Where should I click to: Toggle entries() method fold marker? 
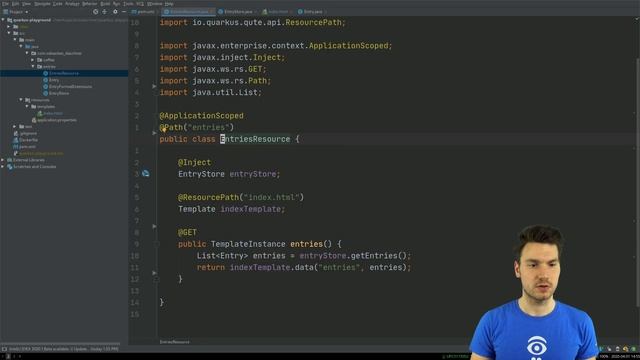point(156,244)
